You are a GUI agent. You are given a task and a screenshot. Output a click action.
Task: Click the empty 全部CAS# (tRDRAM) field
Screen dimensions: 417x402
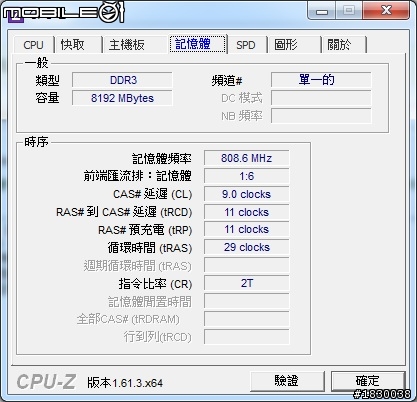click(247, 319)
